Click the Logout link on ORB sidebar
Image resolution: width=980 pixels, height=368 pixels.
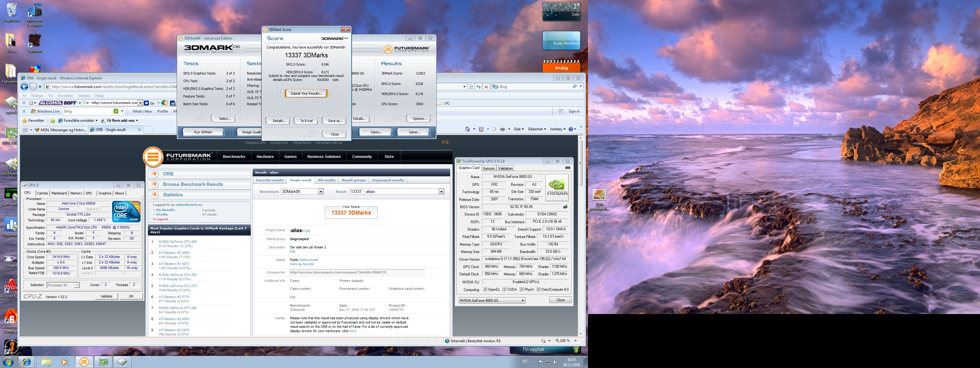tap(162, 219)
